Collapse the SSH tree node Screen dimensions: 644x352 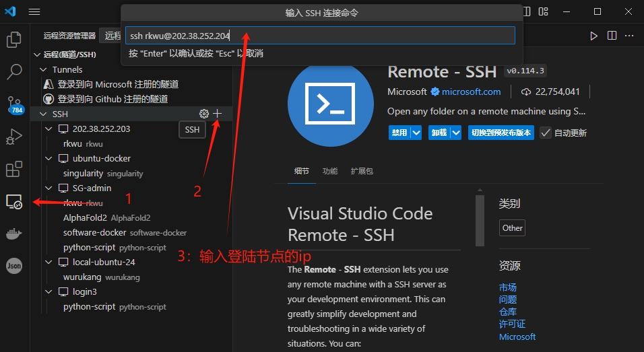[43, 114]
